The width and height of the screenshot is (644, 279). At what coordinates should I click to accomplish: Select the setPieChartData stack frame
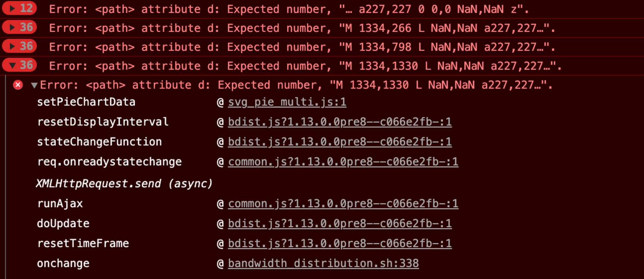(x=86, y=102)
